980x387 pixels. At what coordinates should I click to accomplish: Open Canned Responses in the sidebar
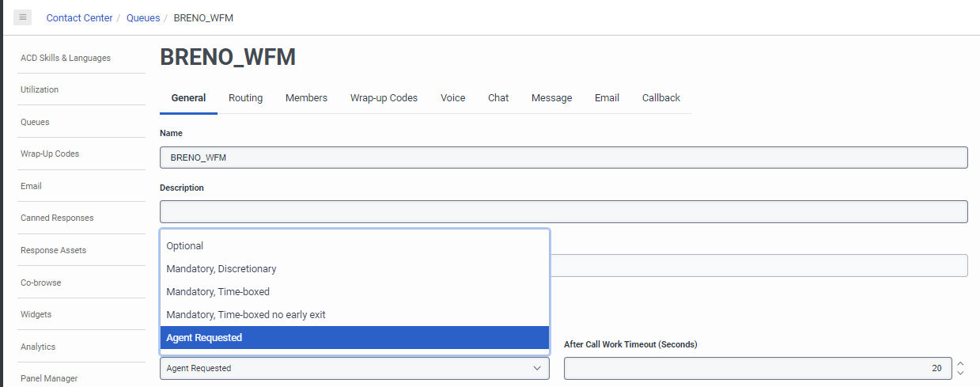point(57,218)
